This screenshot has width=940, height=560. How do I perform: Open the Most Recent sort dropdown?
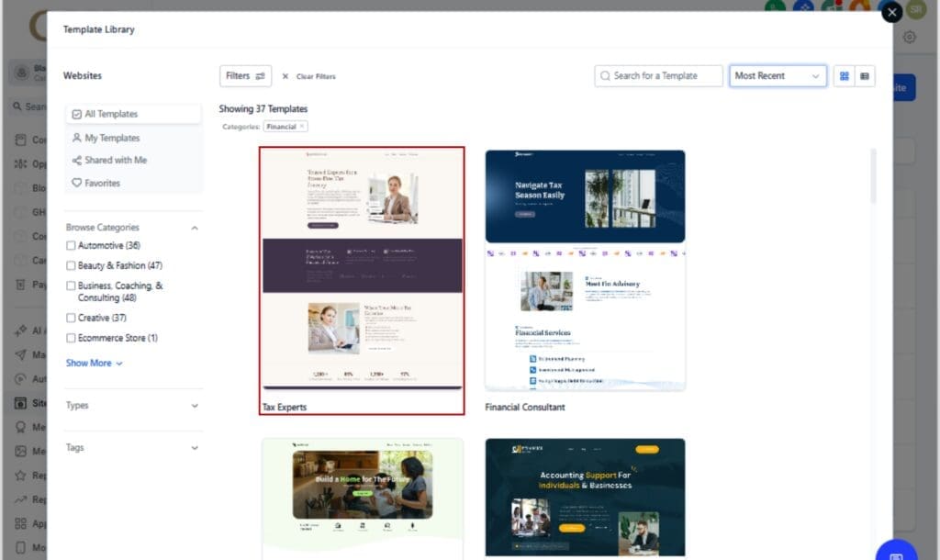click(x=777, y=76)
